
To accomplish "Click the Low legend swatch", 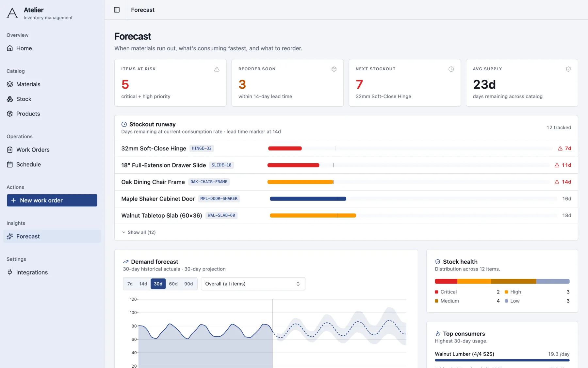I will (506, 301).
